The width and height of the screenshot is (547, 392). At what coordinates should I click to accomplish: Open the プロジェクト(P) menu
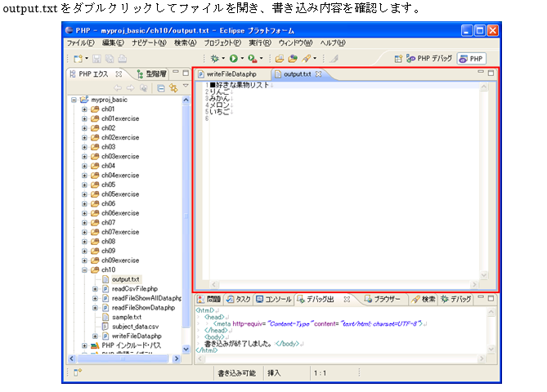(x=221, y=42)
